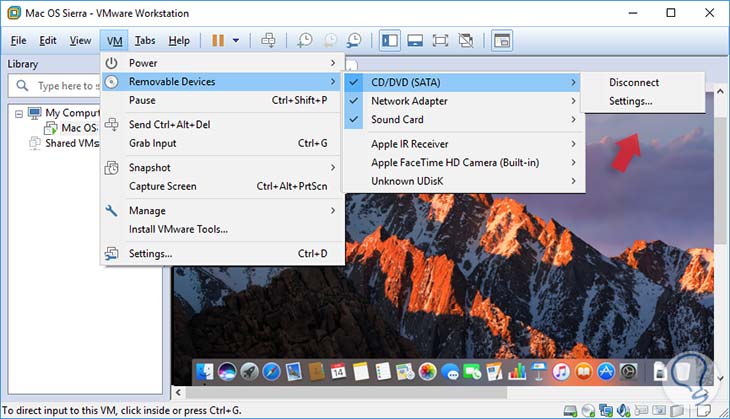Select the checked CD/DVD (SATA) device
Image resolution: width=730 pixels, height=419 pixels.
coord(463,82)
